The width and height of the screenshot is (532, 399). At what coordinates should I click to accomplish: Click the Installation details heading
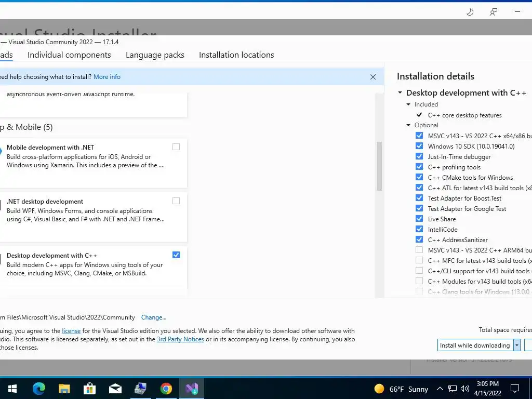436,76
